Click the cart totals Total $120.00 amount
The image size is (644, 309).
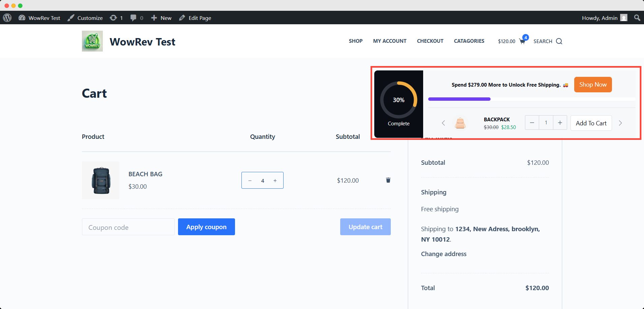point(537,288)
